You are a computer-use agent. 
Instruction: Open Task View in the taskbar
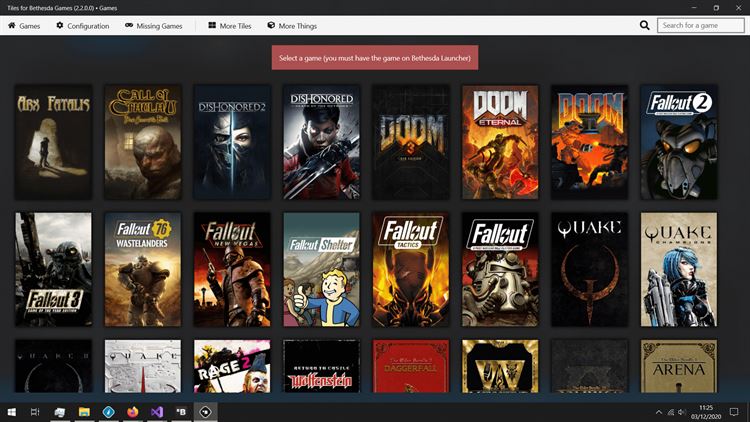(x=35, y=412)
